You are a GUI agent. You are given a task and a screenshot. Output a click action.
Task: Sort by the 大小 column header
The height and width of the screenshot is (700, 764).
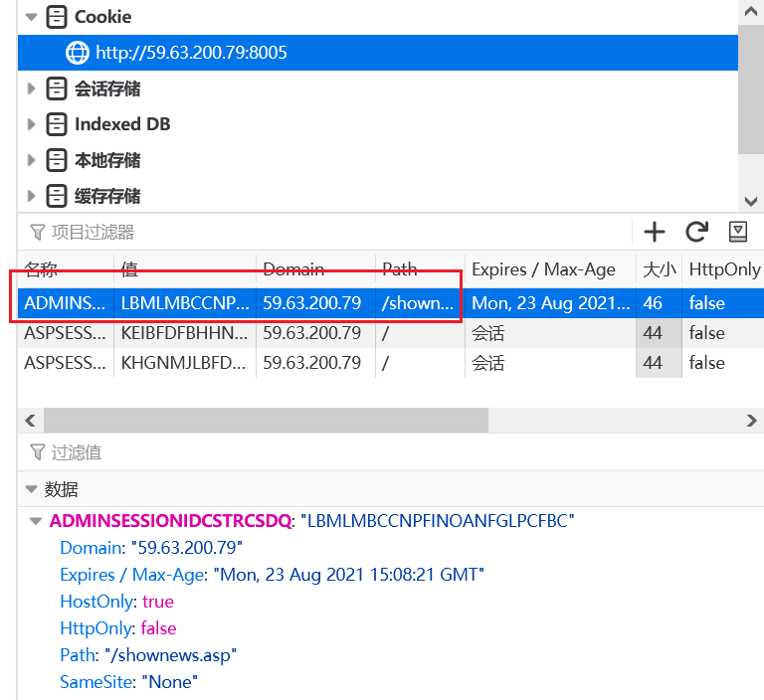[x=659, y=268]
